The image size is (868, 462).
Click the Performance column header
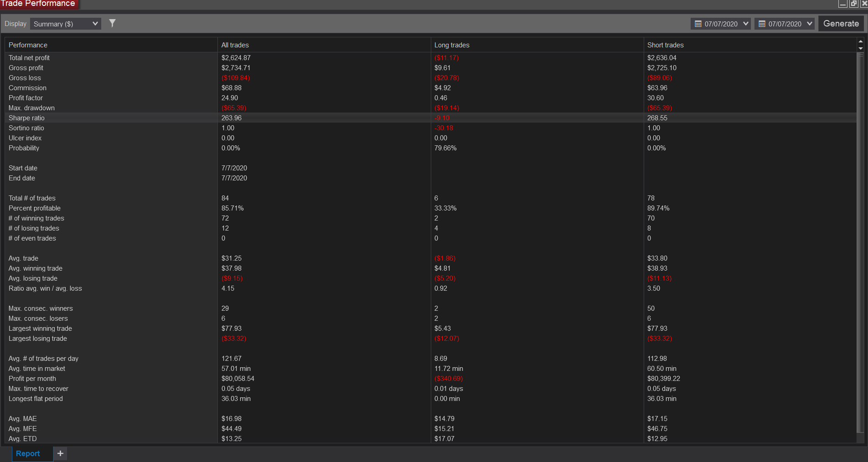tap(111, 45)
